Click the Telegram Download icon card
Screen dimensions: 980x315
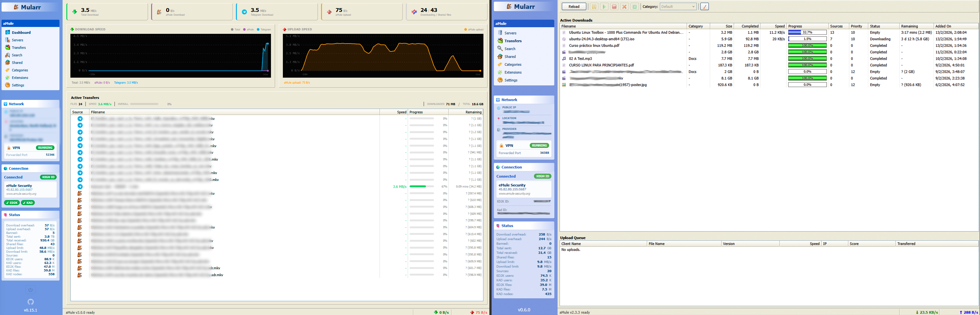(244, 12)
